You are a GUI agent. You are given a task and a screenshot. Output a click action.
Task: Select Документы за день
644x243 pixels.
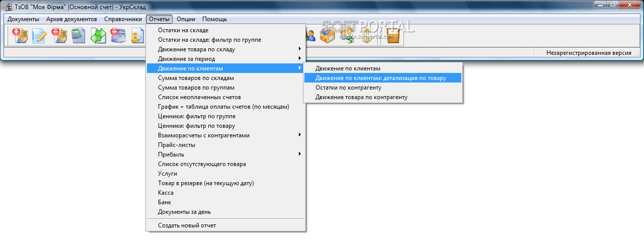226,212
